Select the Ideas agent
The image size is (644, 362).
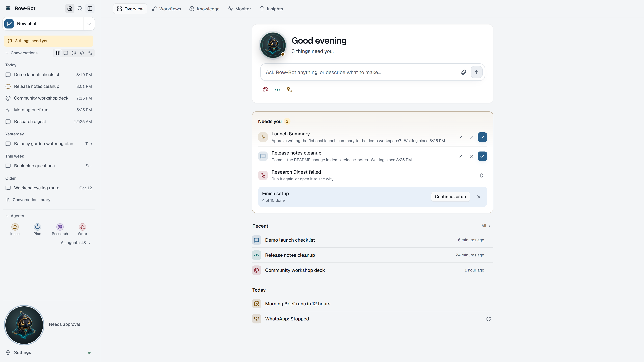15,229
